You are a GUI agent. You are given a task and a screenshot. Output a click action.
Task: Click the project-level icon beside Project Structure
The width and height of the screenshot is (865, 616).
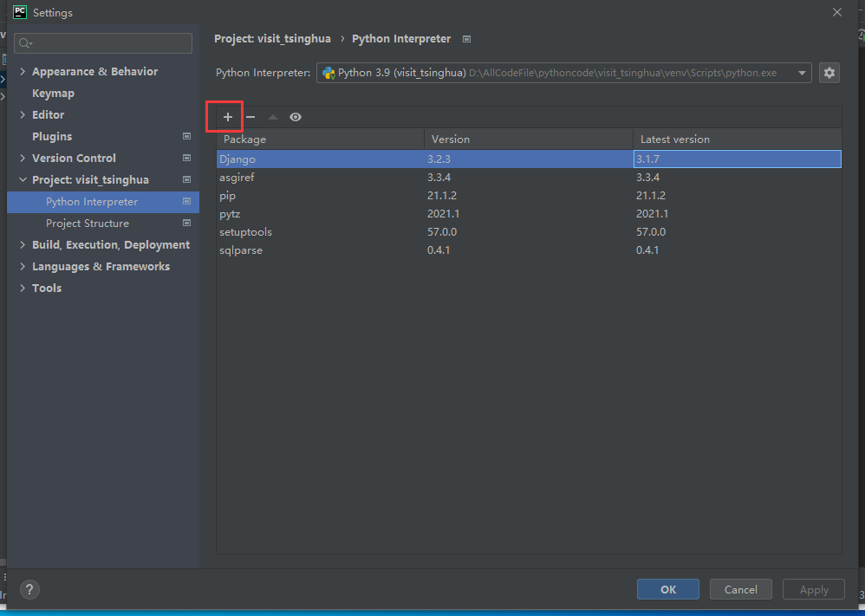tap(186, 224)
